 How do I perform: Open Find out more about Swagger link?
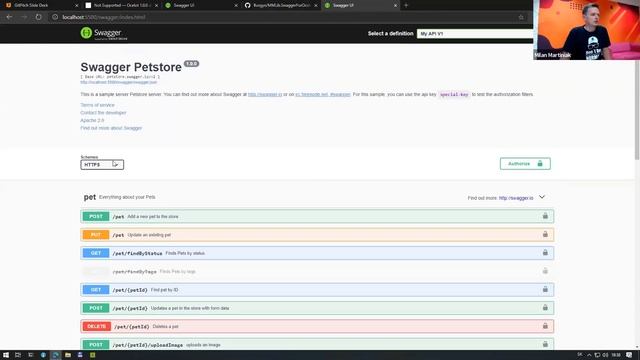pyautogui.click(x=111, y=128)
